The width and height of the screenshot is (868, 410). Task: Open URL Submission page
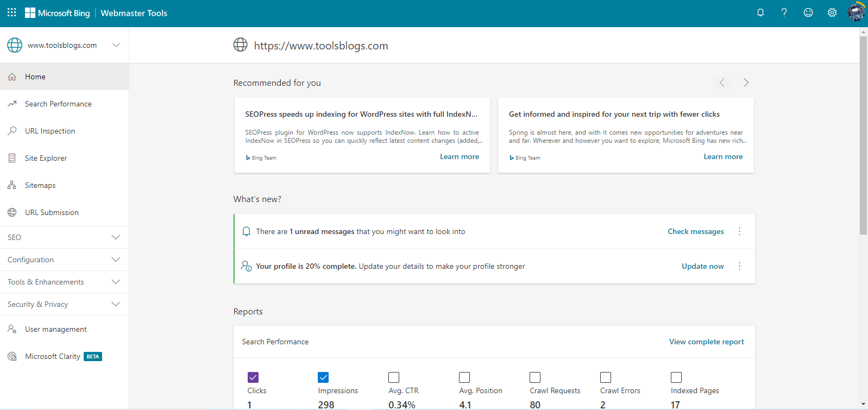pos(64,212)
